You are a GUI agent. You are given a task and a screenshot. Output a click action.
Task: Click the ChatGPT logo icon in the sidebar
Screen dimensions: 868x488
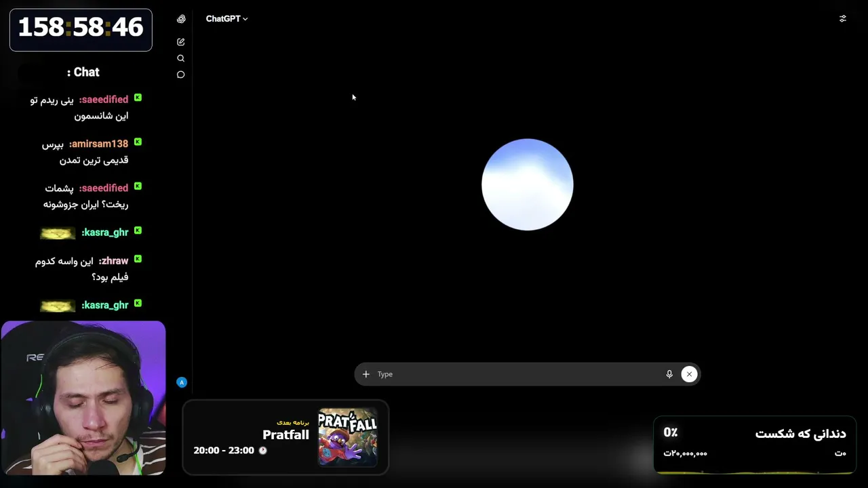point(181,19)
